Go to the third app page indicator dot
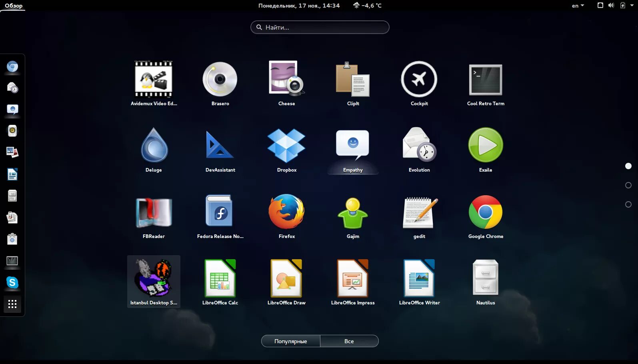 coord(628,204)
